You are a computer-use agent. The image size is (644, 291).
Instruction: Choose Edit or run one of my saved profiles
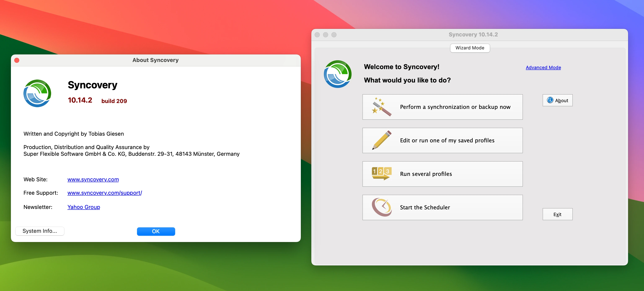442,140
